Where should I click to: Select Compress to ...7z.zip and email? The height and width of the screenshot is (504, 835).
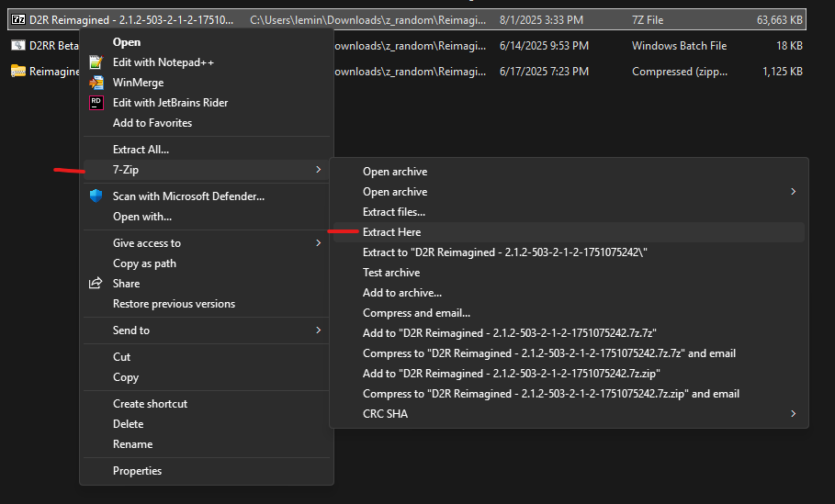tap(551, 394)
